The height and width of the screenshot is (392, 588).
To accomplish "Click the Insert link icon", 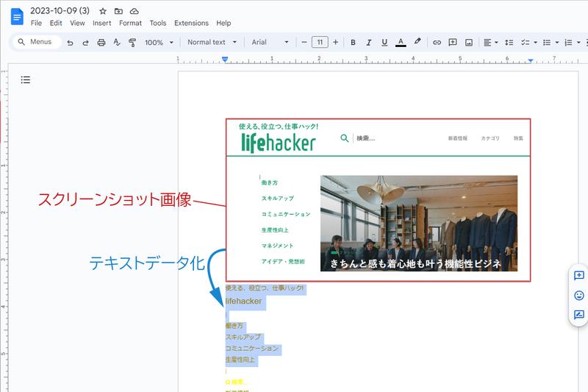I will click(x=437, y=43).
